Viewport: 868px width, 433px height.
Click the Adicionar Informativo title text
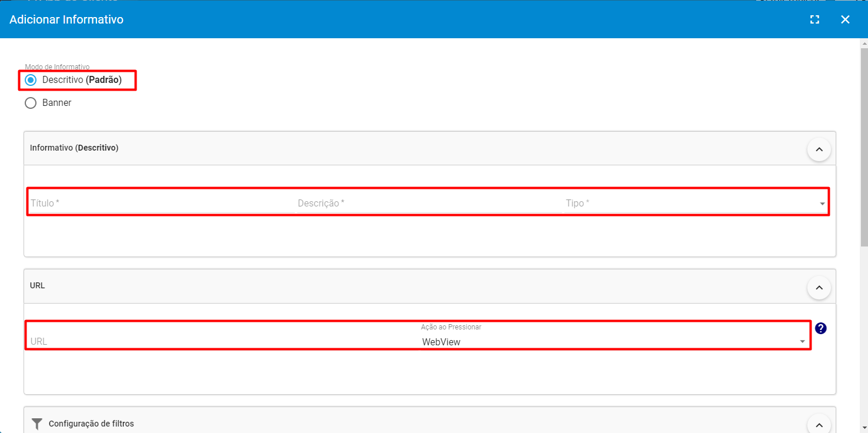point(66,19)
